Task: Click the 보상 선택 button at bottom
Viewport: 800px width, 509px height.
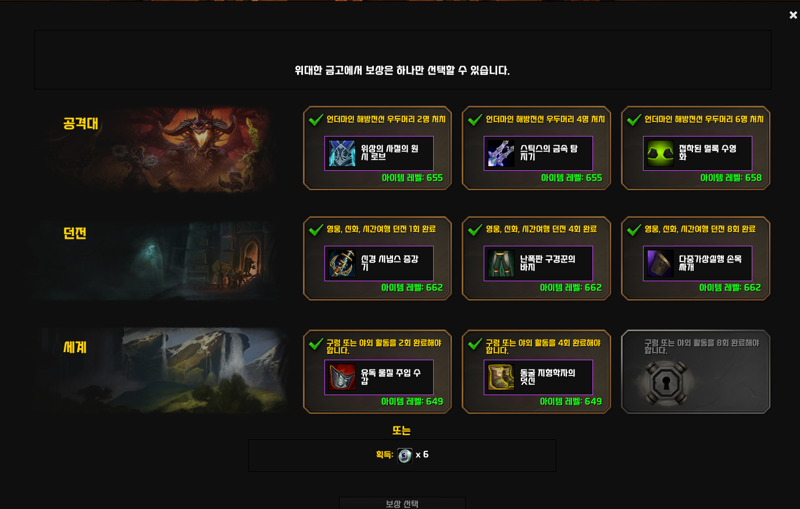Action: coord(402,503)
